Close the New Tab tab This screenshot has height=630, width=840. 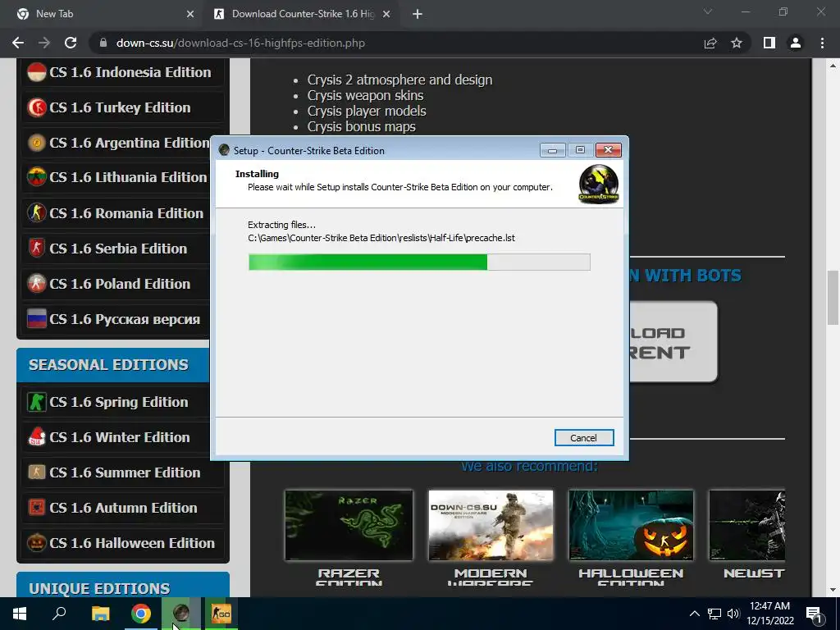pos(190,14)
